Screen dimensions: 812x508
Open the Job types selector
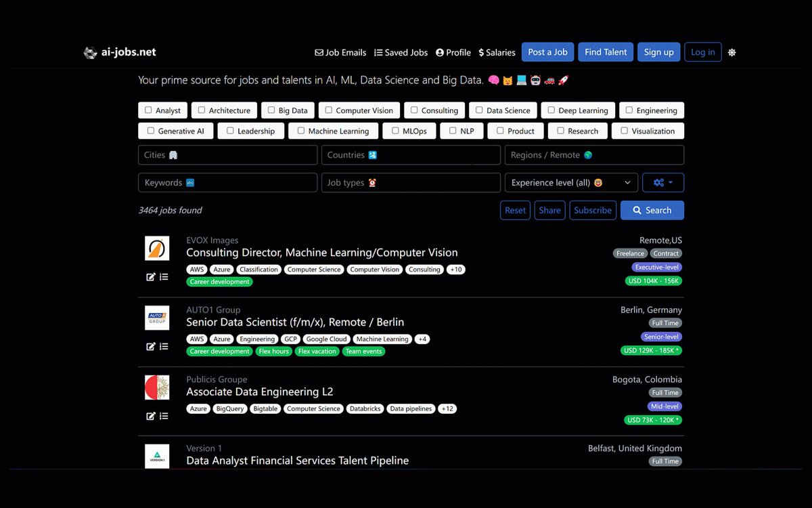coord(411,182)
